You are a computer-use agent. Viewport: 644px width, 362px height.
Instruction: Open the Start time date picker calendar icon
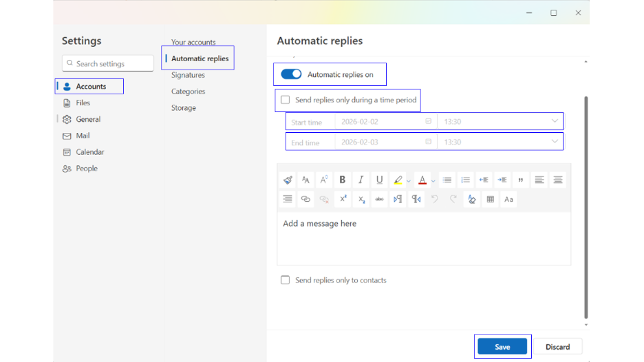pyautogui.click(x=428, y=121)
